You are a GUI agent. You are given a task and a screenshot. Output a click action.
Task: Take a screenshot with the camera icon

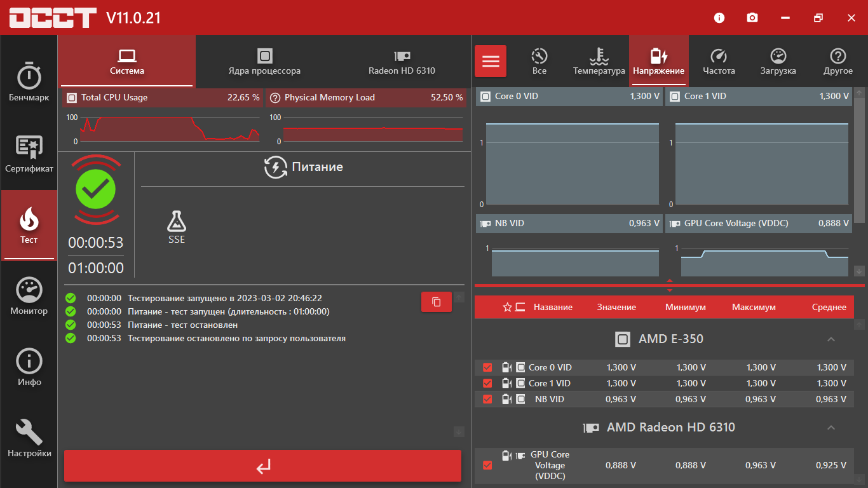[x=752, y=18]
